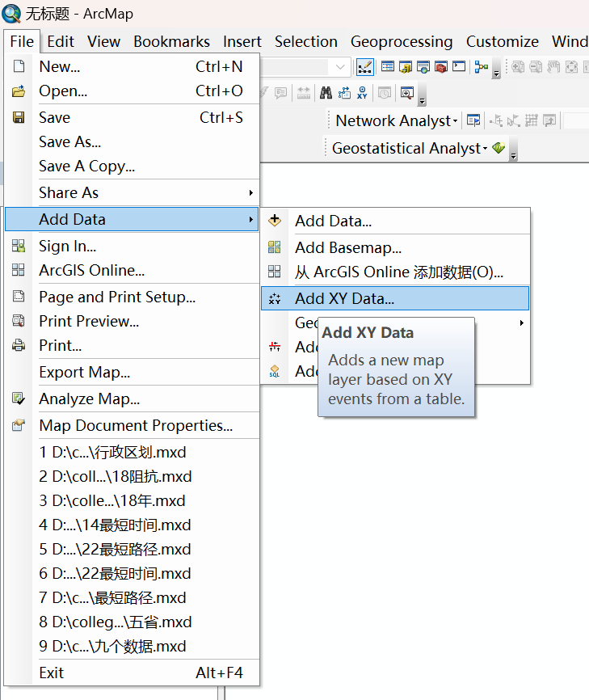Select the Pan hand tool
Screen dimensions: 589x700
click(553, 67)
